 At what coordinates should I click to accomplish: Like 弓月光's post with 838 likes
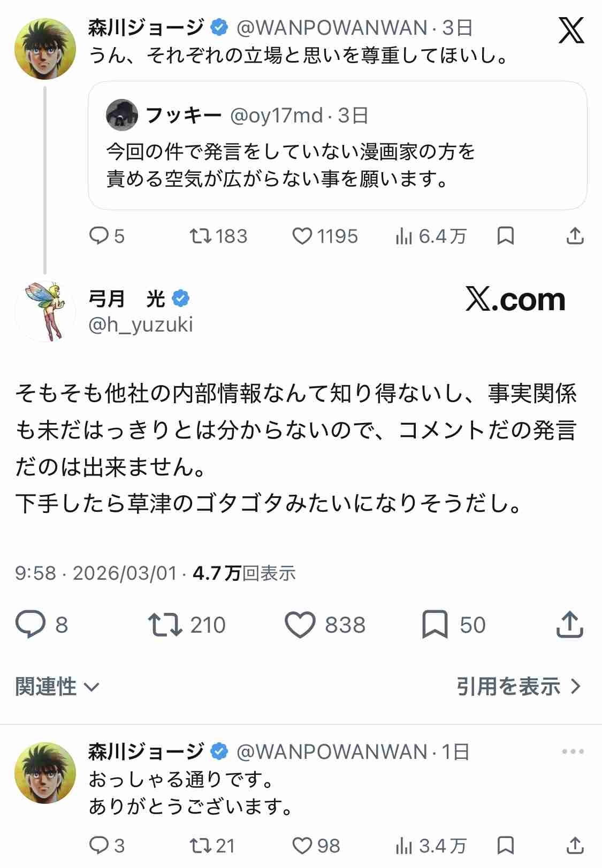(300, 625)
